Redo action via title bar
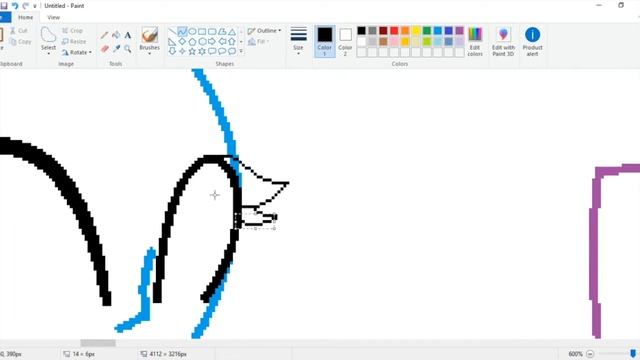 coord(25,6)
